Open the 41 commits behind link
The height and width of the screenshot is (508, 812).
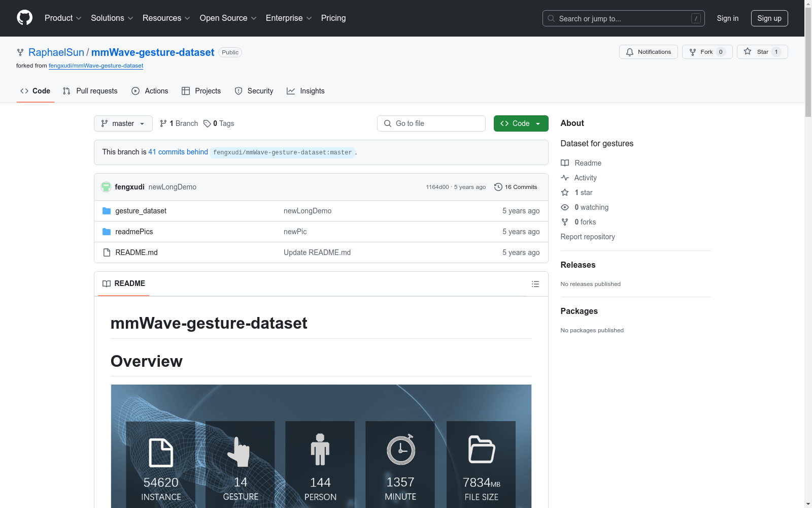(178, 152)
